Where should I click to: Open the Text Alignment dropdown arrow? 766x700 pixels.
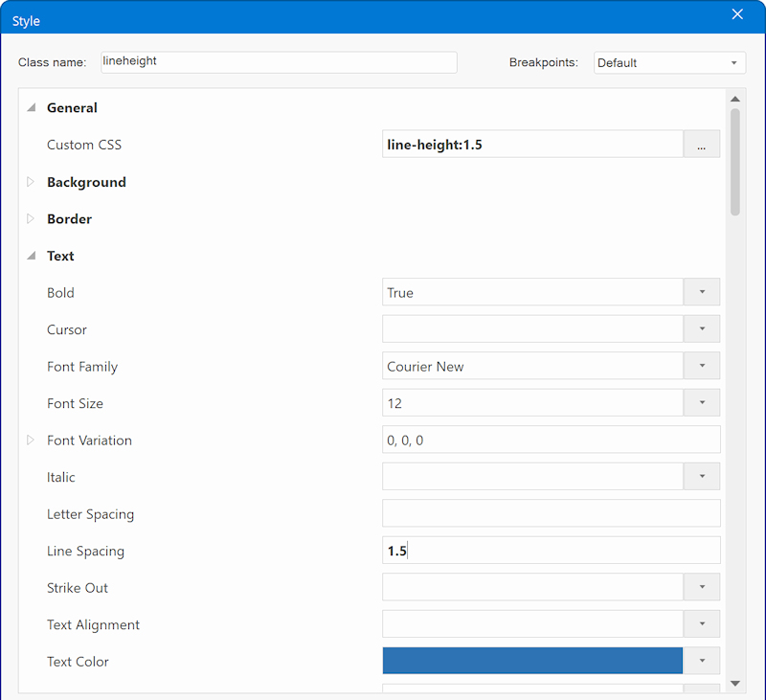pos(701,624)
